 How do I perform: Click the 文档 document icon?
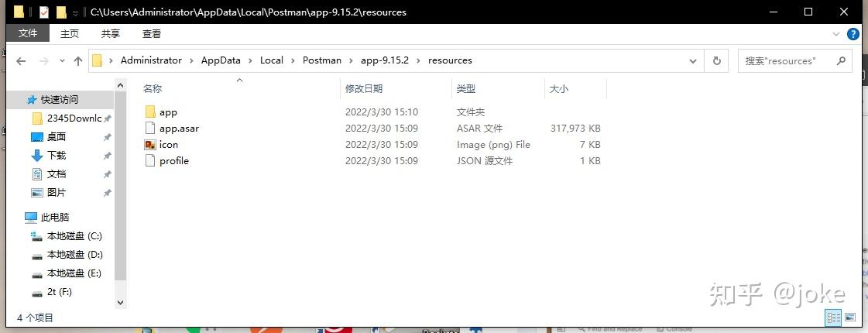pos(36,174)
